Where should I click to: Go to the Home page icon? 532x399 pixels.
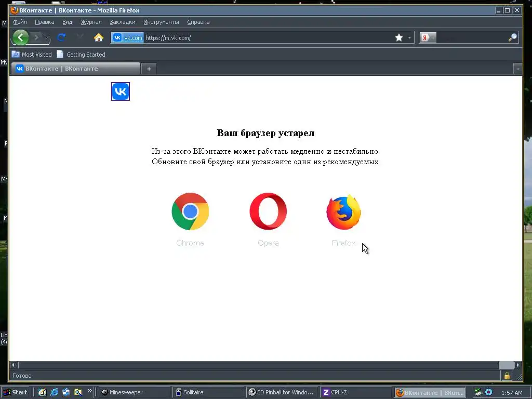[99, 37]
